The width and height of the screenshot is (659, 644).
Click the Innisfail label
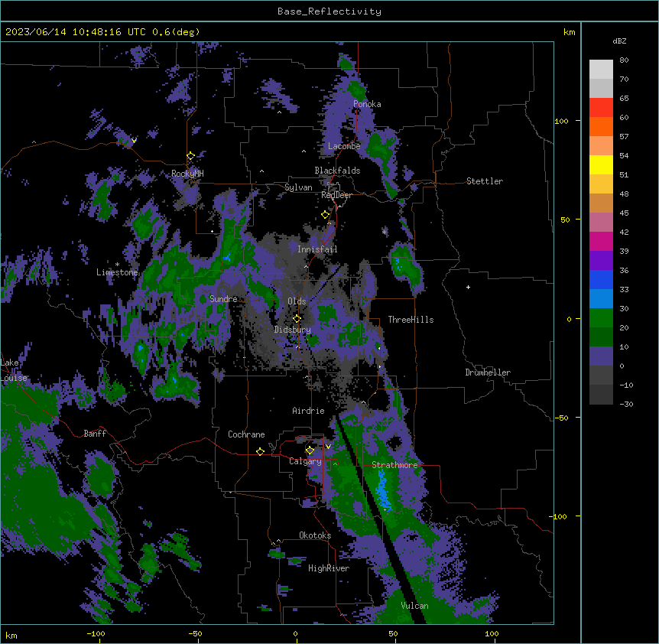click(317, 249)
